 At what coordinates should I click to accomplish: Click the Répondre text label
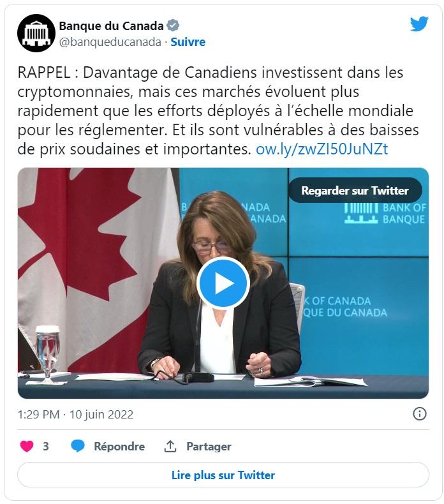[119, 447]
